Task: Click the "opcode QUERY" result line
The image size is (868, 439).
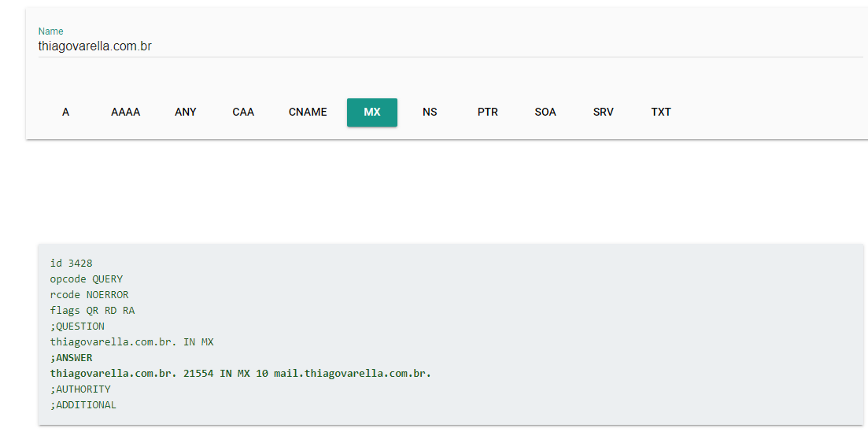Action: coord(87,279)
